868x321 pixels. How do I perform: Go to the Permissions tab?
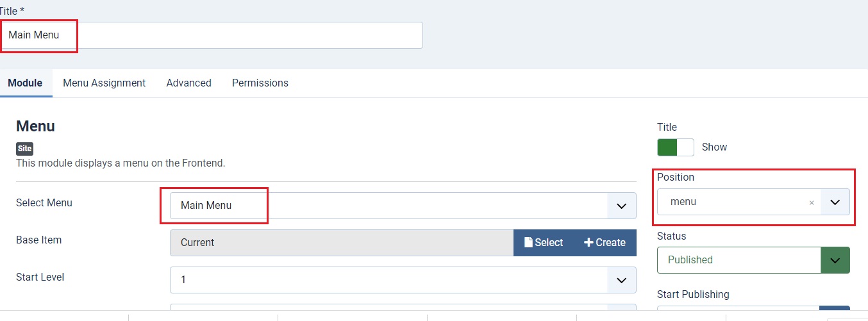click(x=260, y=83)
